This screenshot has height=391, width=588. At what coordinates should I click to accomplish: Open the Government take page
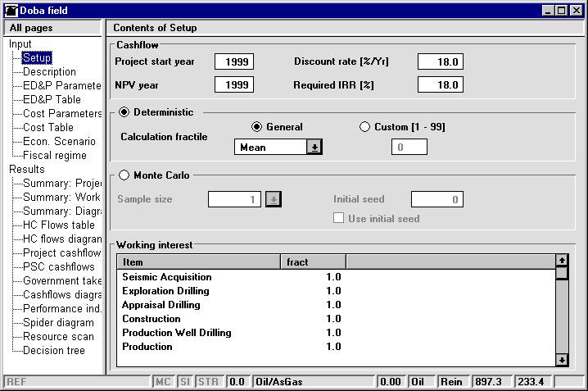point(62,280)
